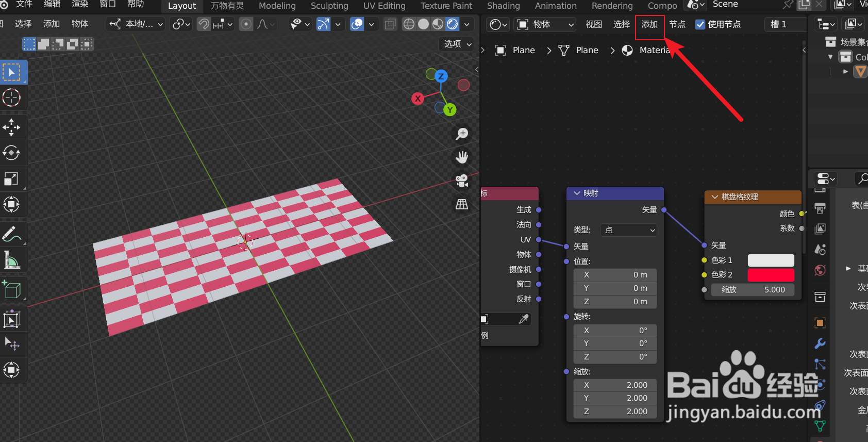Viewport: 868px width, 442px height.
Task: Select the Measure tool
Action: click(x=12, y=260)
